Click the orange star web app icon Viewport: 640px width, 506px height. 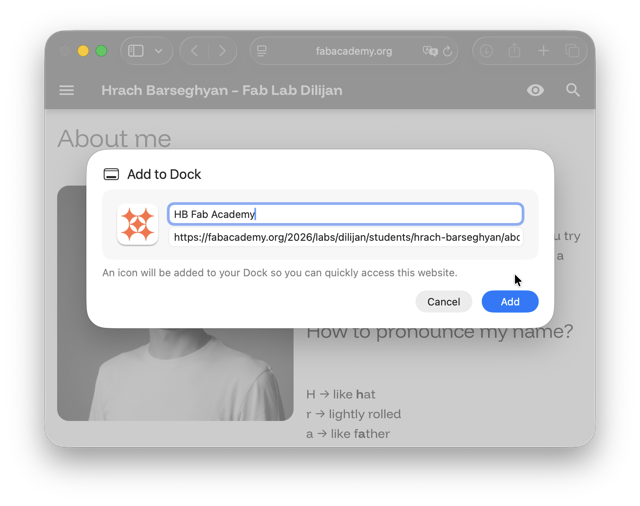[138, 224]
